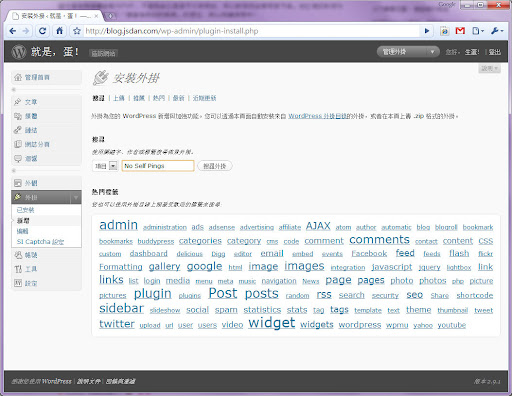Click the Posts pin icon in sidebar
512x396 pixels.
(x=18, y=102)
